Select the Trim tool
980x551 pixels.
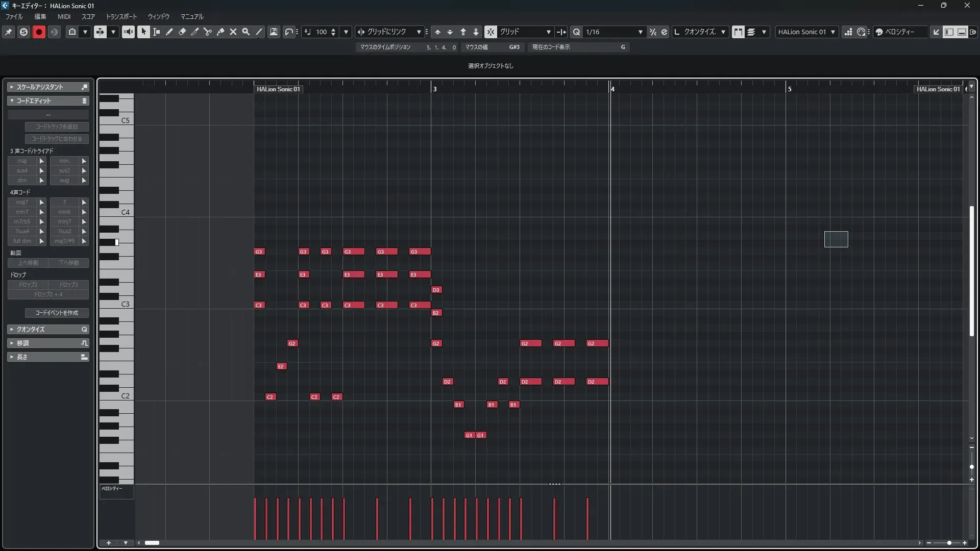[x=195, y=32]
